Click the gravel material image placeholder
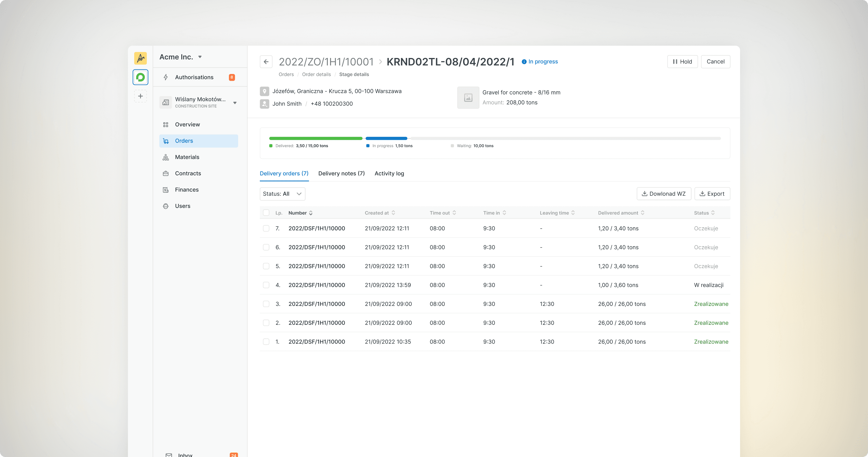Screen dimensions: 868x457 [x=468, y=98]
